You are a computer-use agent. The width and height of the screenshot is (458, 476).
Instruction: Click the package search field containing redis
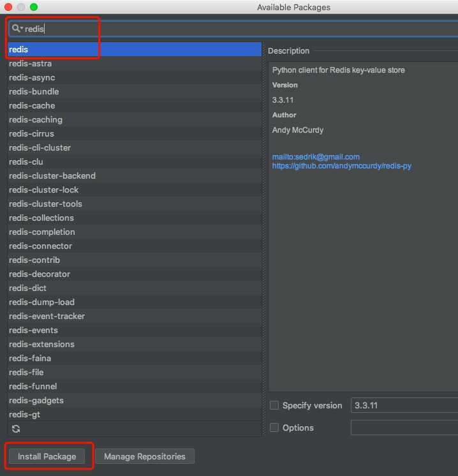point(233,29)
